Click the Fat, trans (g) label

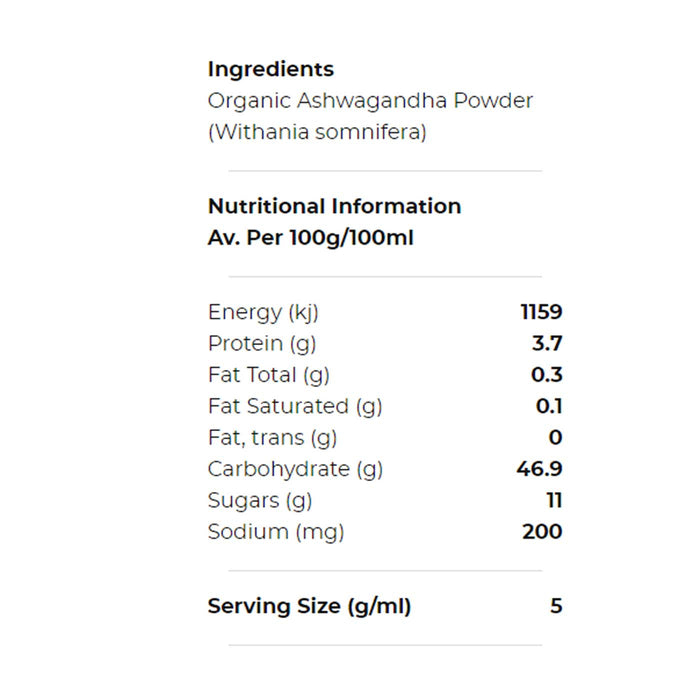[272, 437]
